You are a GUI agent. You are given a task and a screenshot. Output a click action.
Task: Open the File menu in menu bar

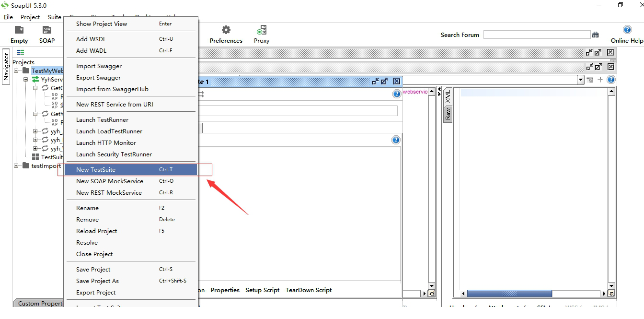tap(8, 17)
